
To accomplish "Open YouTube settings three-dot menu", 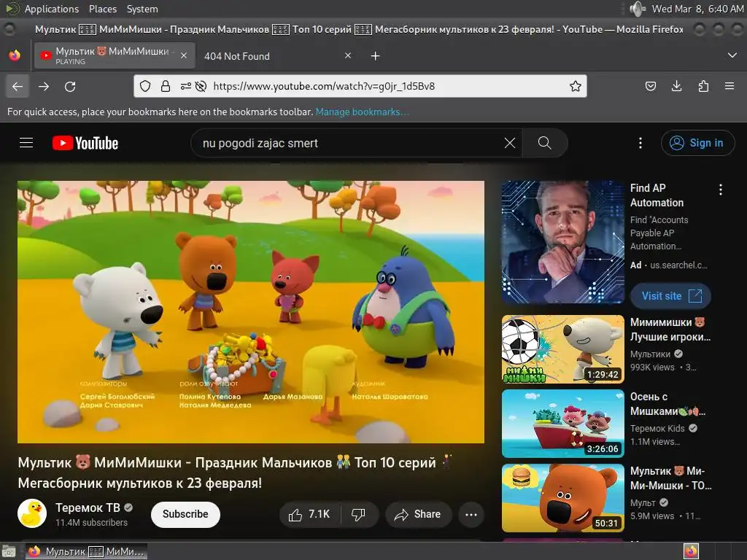I will [640, 143].
